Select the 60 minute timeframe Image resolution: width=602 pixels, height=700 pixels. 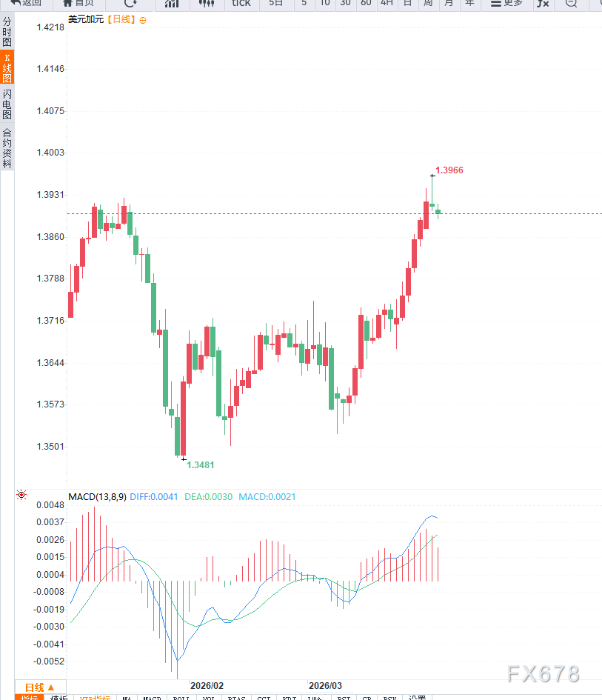tap(366, 3)
